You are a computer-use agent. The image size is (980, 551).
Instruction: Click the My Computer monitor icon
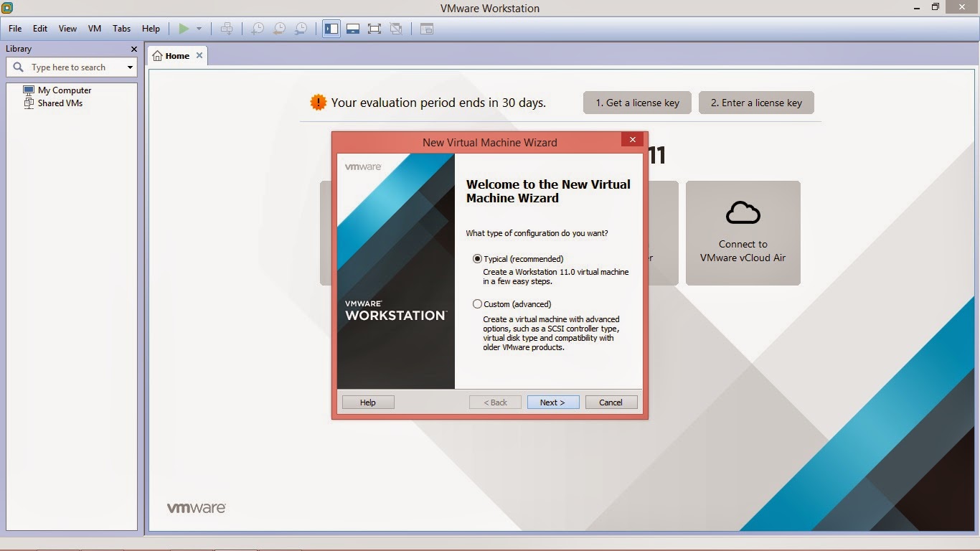(29, 90)
